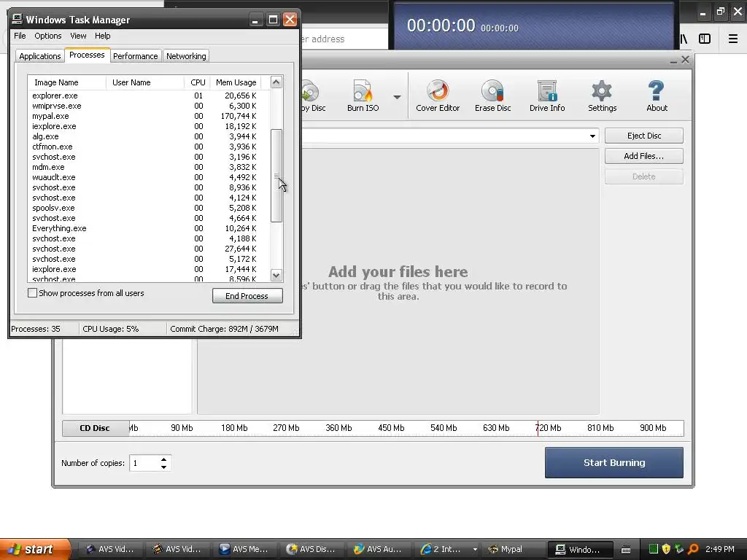
Task: Sort processes by CPU column
Action: pos(197,82)
